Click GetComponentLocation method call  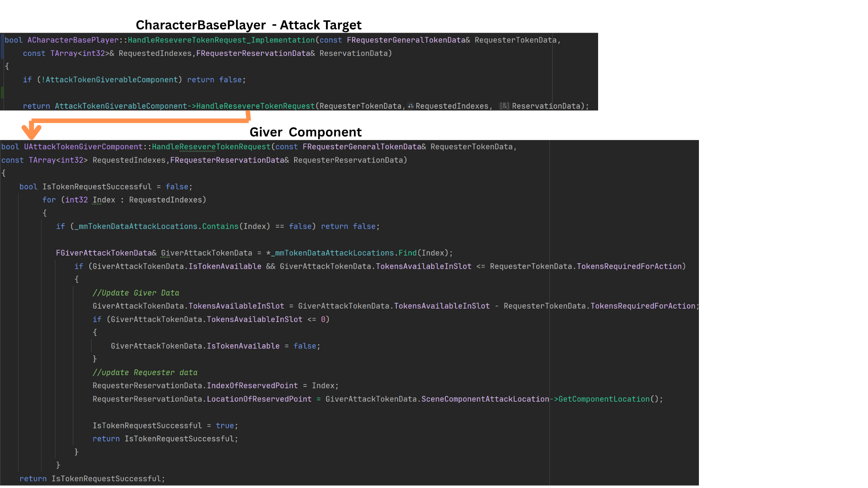[x=604, y=399]
